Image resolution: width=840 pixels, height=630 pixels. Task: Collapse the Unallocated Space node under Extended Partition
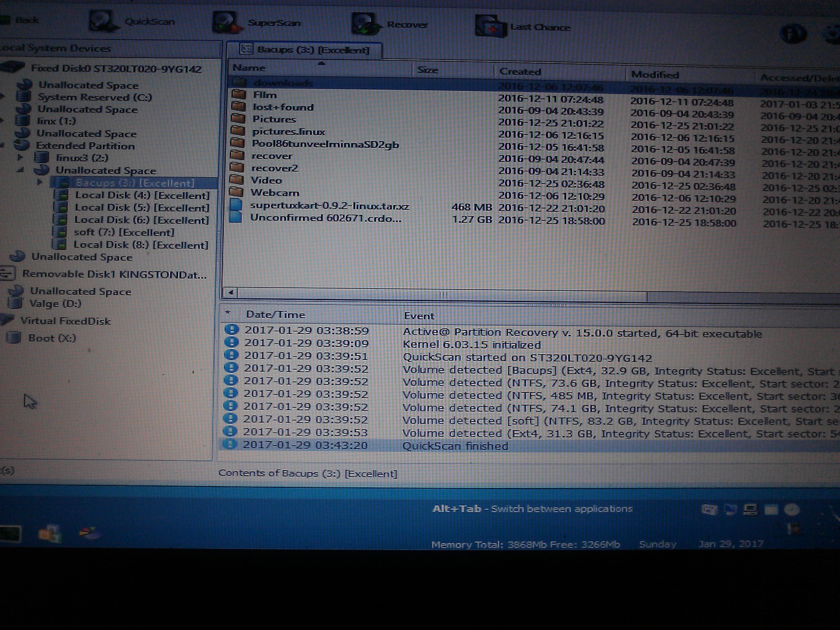coord(20,170)
